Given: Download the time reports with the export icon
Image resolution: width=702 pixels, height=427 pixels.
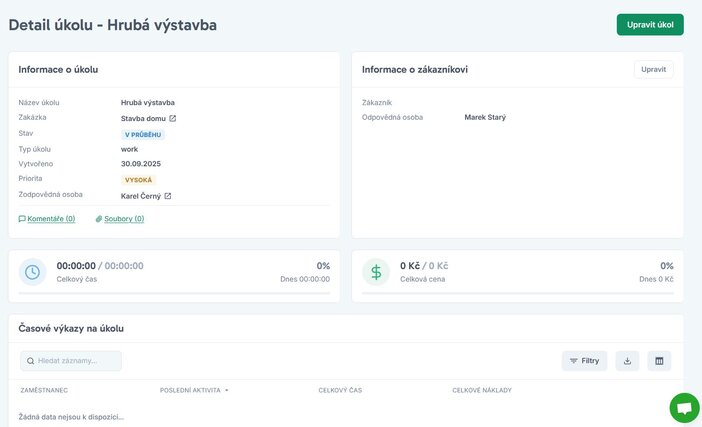Looking at the screenshot, I should [x=627, y=361].
